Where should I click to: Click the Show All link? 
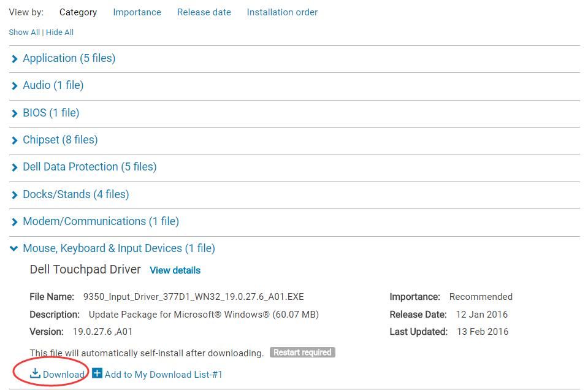point(24,32)
